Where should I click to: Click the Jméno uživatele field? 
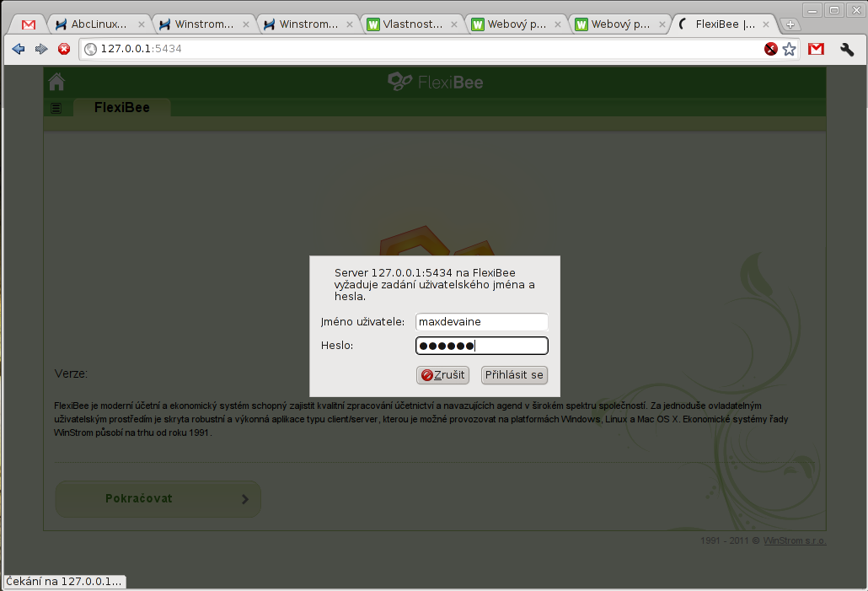point(481,322)
